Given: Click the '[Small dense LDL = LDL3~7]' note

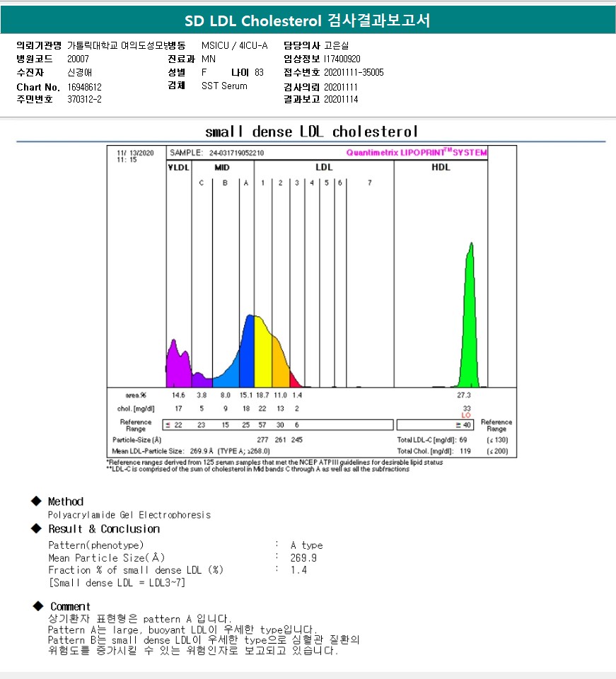Looking at the screenshot, I should [x=117, y=583].
